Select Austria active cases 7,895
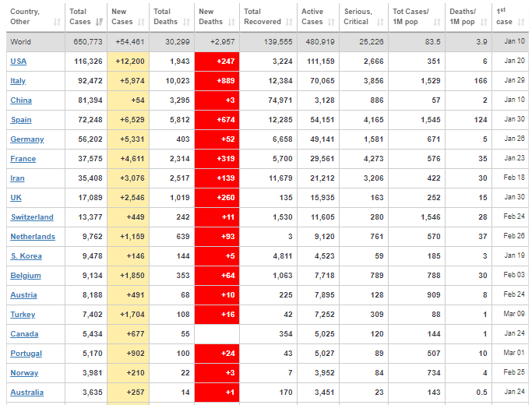The height and width of the screenshot is (405, 532). click(325, 295)
